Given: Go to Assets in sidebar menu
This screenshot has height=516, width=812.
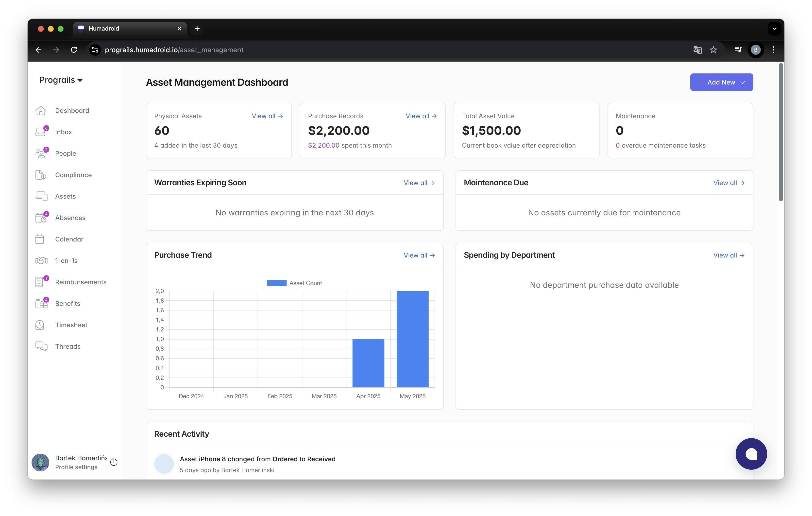Looking at the screenshot, I should (66, 196).
